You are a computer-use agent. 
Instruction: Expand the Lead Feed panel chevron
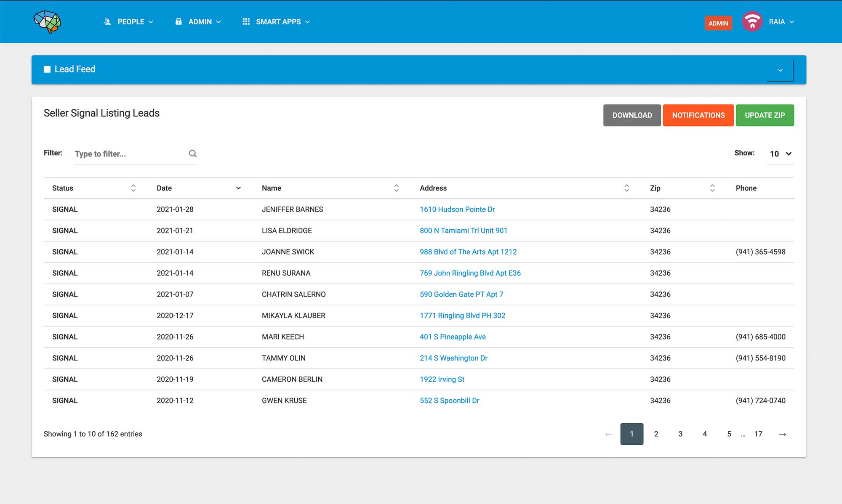780,70
